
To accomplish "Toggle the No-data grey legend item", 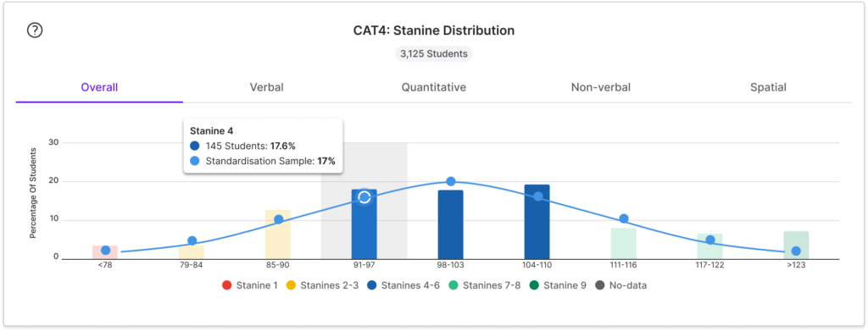I will [x=620, y=285].
